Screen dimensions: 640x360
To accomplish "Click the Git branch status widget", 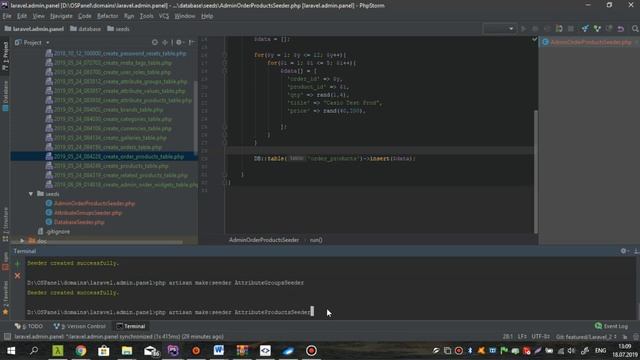I will 586,337.
